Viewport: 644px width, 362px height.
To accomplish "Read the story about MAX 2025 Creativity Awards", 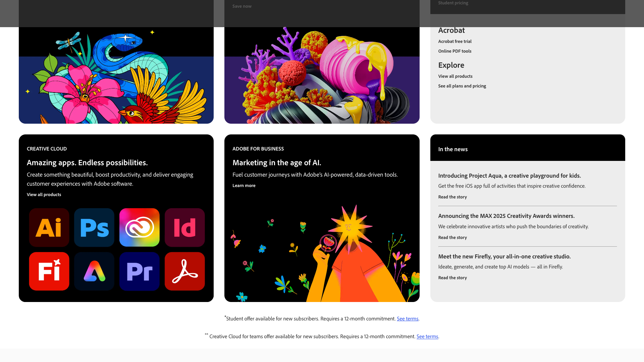I will click(x=452, y=237).
